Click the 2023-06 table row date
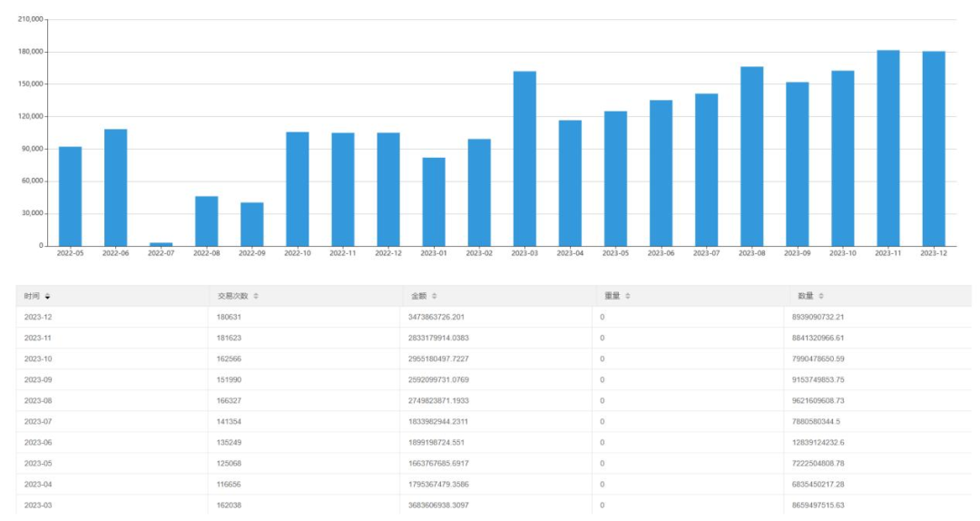 click(x=38, y=442)
